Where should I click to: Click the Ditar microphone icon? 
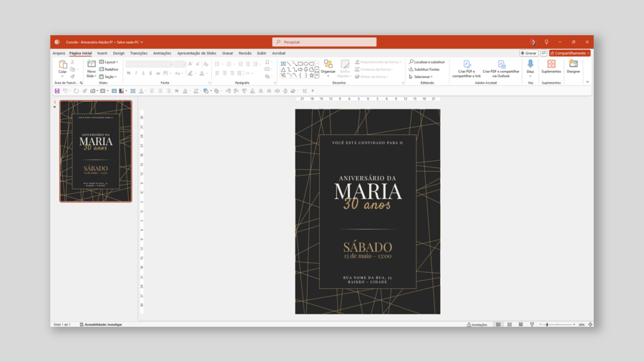click(x=530, y=63)
